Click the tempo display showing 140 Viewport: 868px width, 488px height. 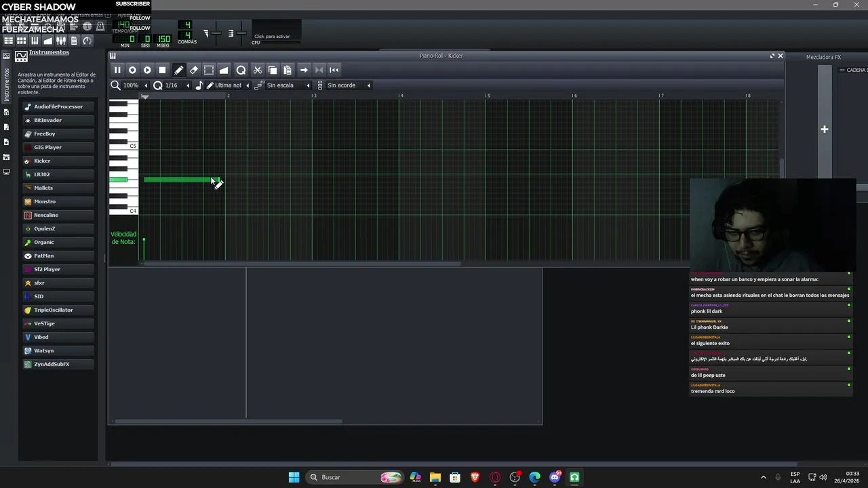tap(123, 26)
